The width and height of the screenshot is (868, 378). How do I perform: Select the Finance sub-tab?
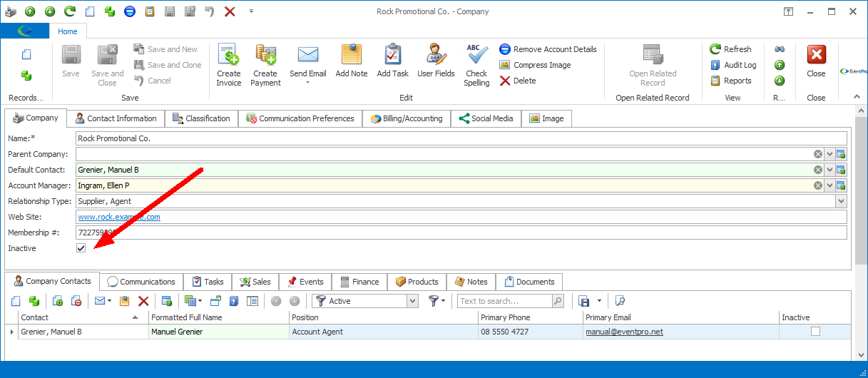(359, 282)
